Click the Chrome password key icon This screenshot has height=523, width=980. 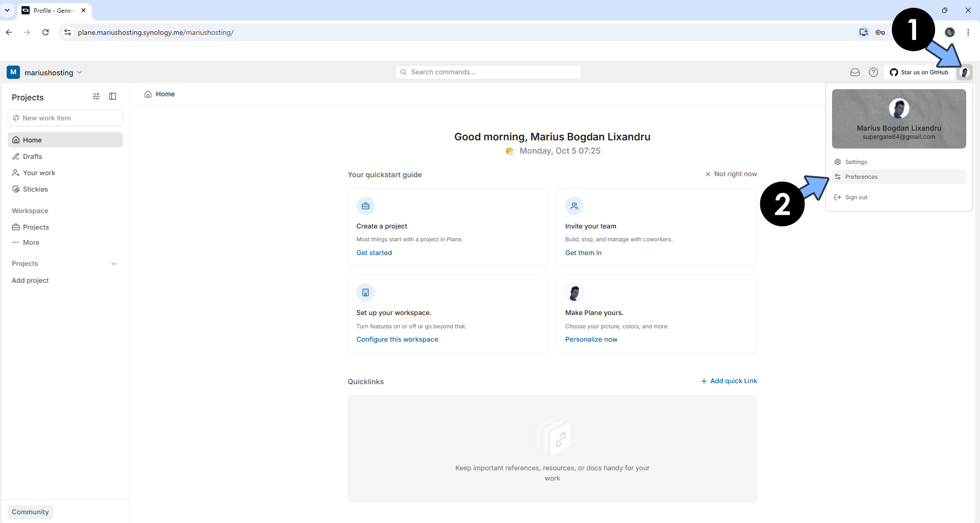coord(880,32)
